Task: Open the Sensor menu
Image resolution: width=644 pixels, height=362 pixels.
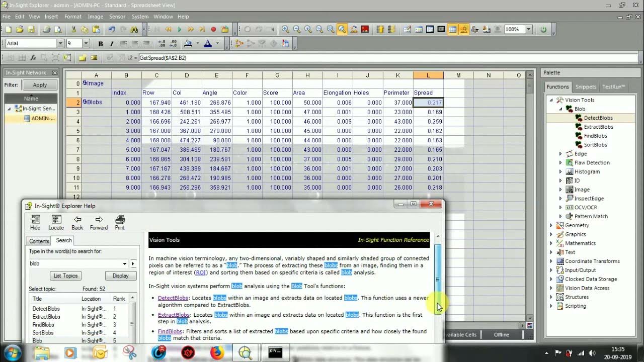Action: (x=117, y=17)
